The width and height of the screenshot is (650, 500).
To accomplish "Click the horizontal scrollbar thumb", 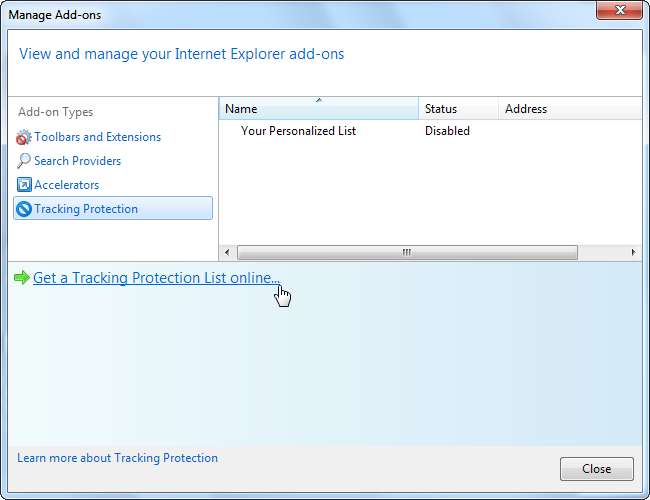I will click(407, 252).
